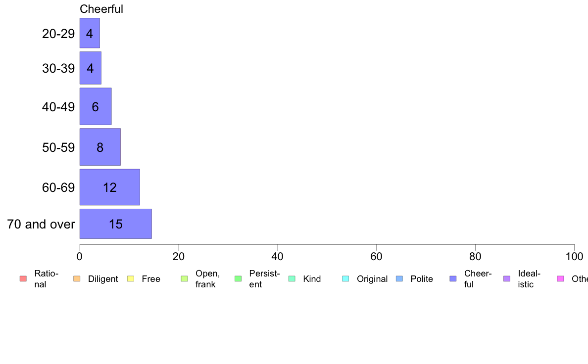The width and height of the screenshot is (588, 364).
Task: Click the Polite legend swatch
Action: click(399, 278)
